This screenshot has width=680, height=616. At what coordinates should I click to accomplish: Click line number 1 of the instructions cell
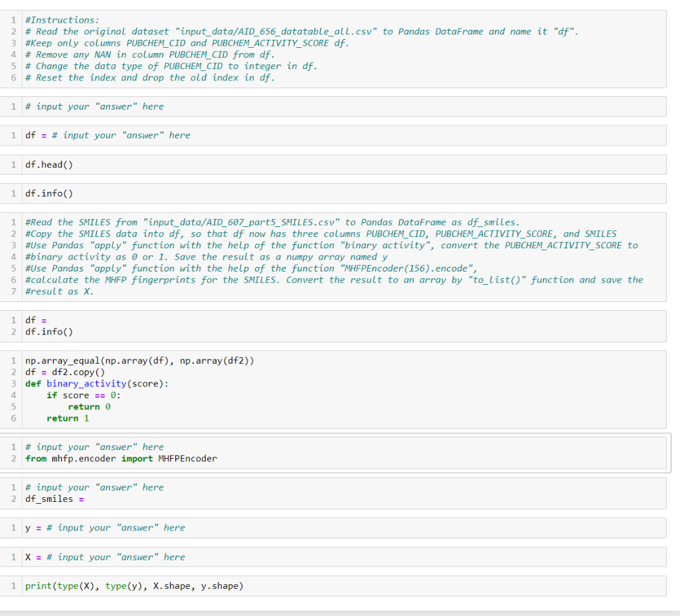pyautogui.click(x=13, y=19)
